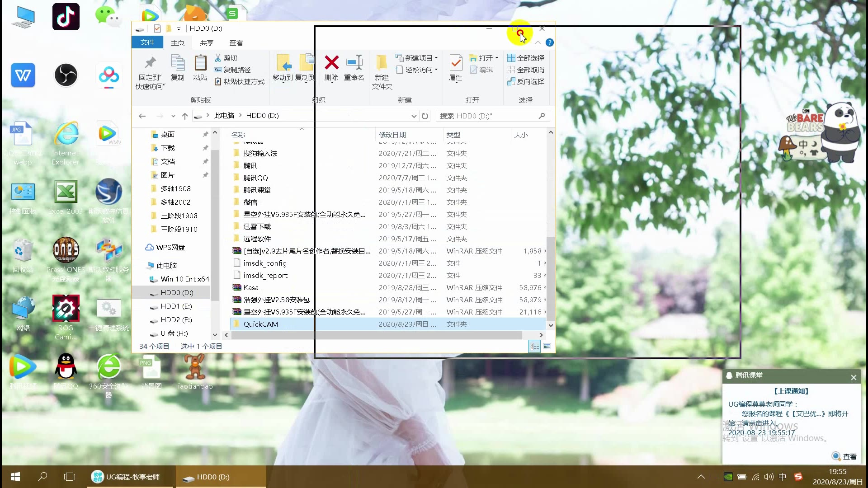Open WPS Office desktop icon
The image size is (868, 488).
point(23,75)
